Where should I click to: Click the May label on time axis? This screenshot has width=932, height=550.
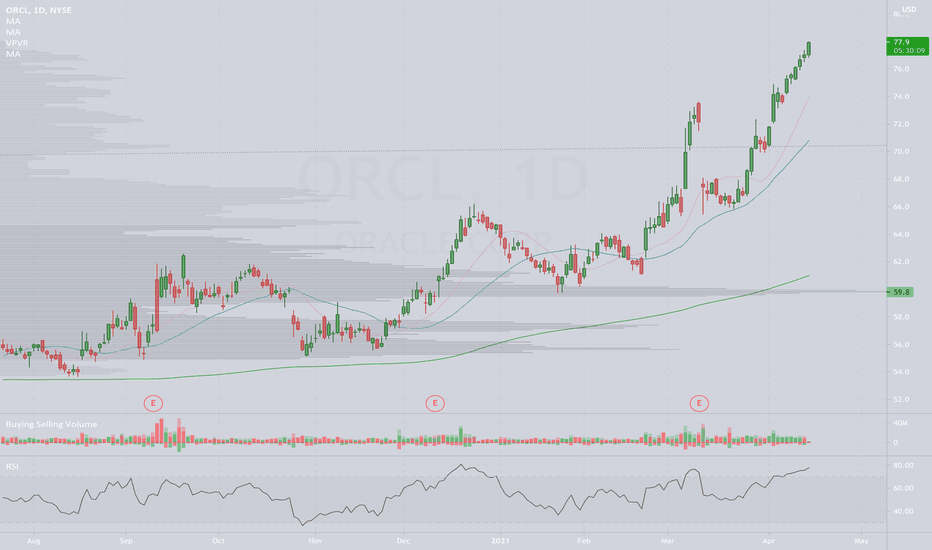pyautogui.click(x=861, y=541)
